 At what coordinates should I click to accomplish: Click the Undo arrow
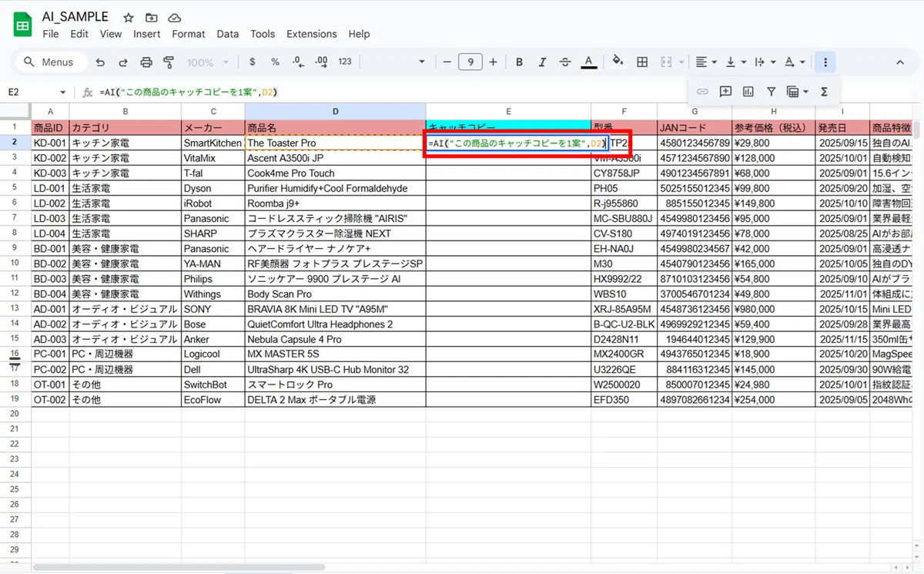100,62
